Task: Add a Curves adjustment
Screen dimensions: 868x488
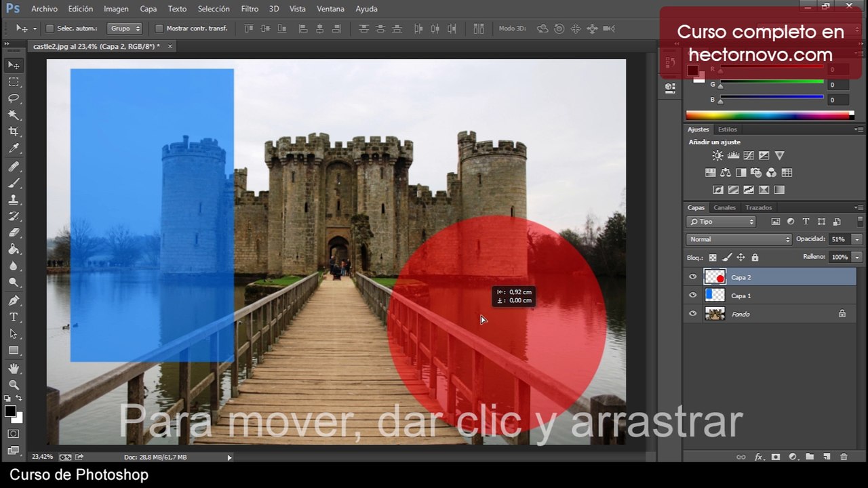Action: (x=749, y=156)
